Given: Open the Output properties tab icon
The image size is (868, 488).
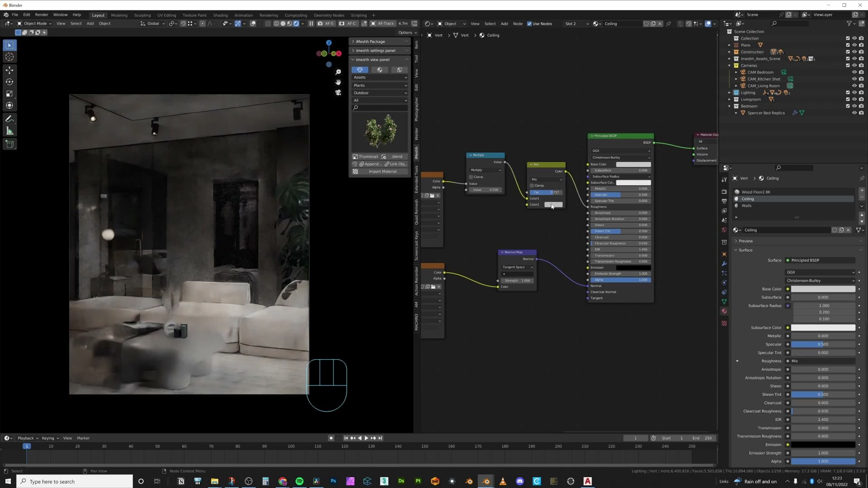Looking at the screenshot, I should pyautogui.click(x=724, y=201).
